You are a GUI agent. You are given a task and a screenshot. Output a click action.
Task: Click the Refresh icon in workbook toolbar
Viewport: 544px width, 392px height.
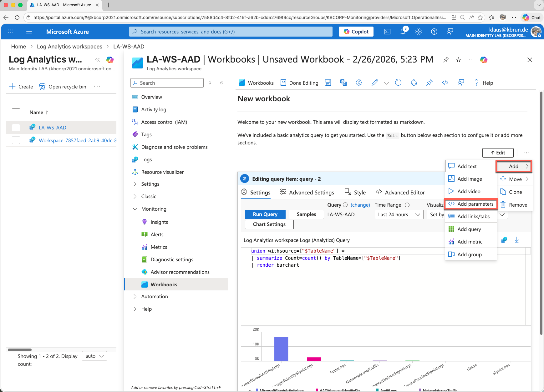click(x=398, y=83)
